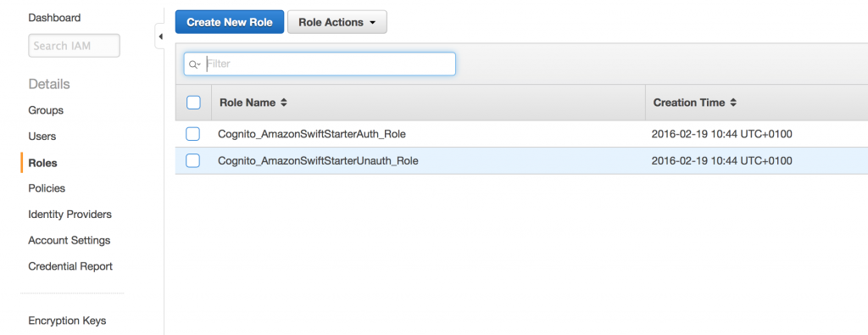Screen dimensions: 868x335
Task: Open Policies in the sidebar
Action: coord(47,188)
